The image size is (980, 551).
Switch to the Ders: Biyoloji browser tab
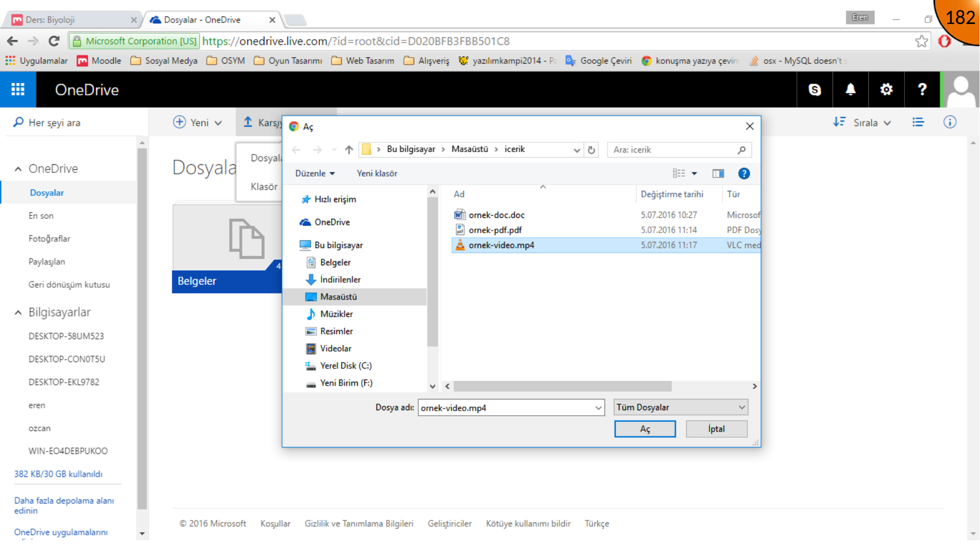pos(73,20)
